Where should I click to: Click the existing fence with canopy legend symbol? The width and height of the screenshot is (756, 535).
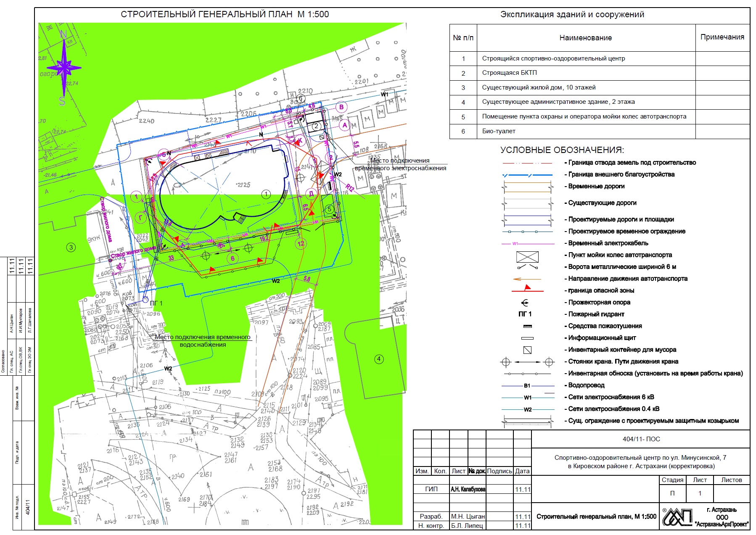click(x=527, y=422)
